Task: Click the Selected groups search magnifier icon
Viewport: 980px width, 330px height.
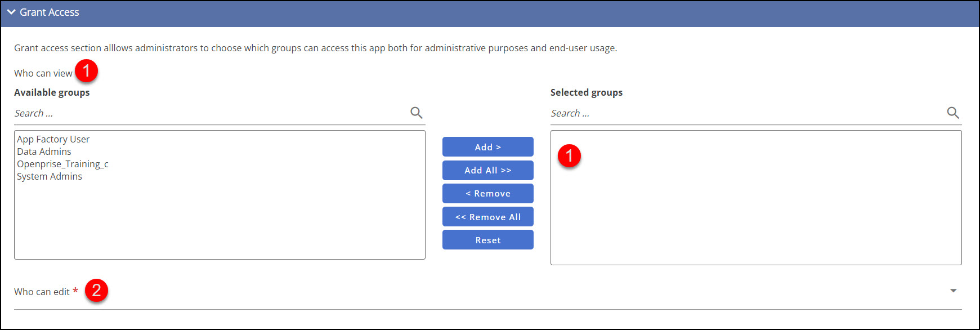Action: tap(953, 113)
